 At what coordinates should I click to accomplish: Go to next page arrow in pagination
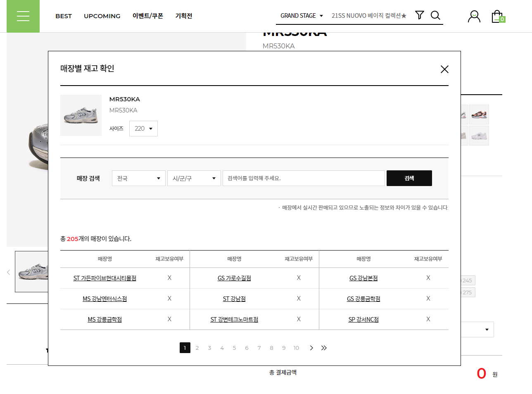tap(311, 348)
